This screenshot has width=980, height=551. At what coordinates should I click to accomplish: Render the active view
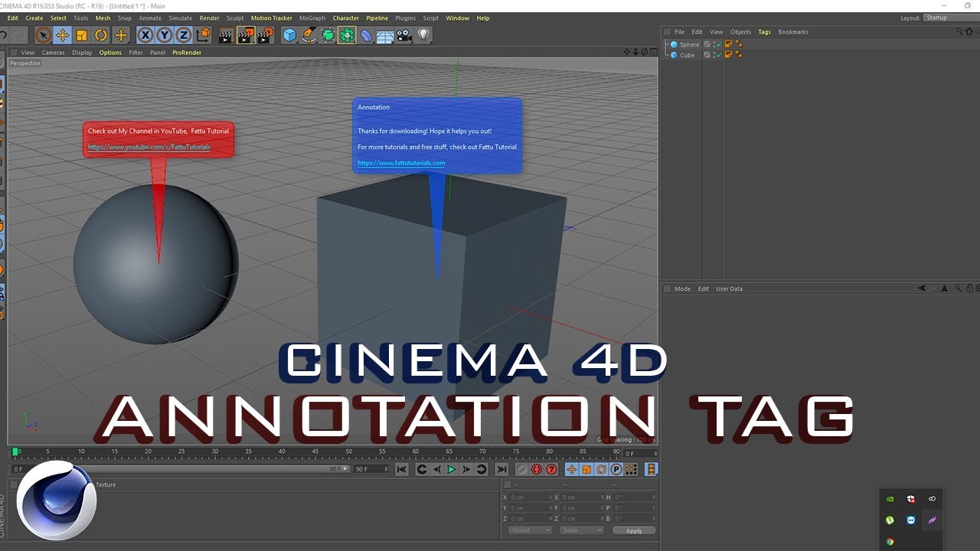(x=226, y=35)
